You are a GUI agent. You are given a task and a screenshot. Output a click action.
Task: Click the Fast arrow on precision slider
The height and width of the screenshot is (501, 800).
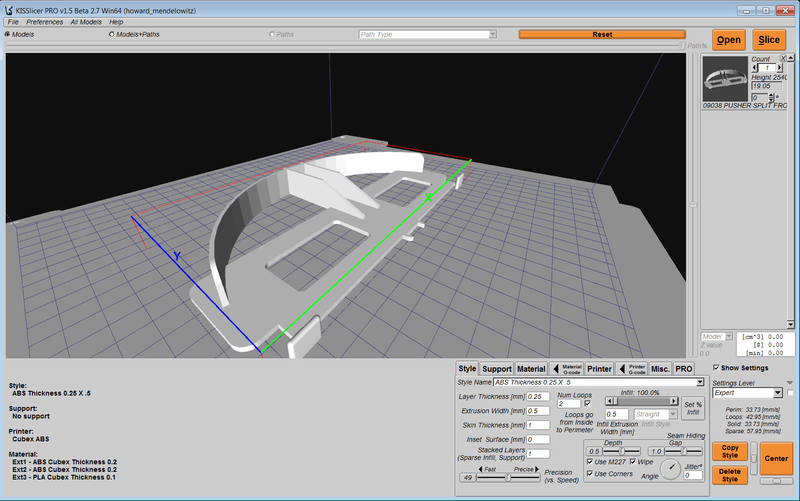(480, 469)
